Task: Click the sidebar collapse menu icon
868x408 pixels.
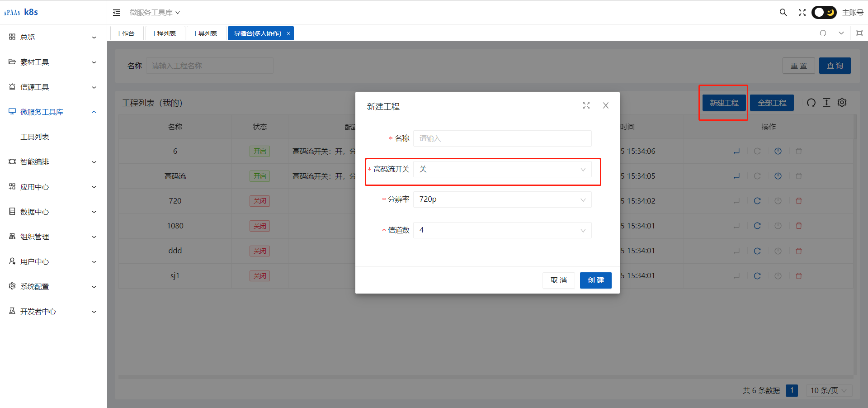Action: click(117, 13)
